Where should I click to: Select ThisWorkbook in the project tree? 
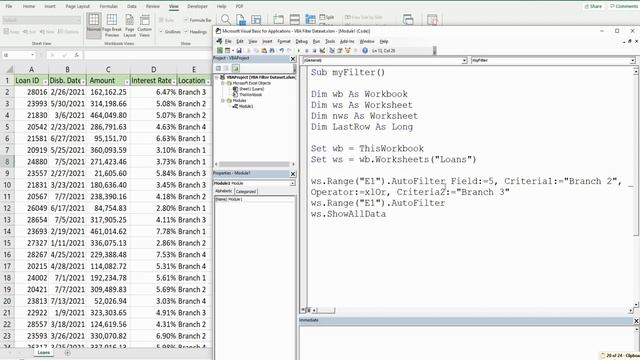coord(250,95)
